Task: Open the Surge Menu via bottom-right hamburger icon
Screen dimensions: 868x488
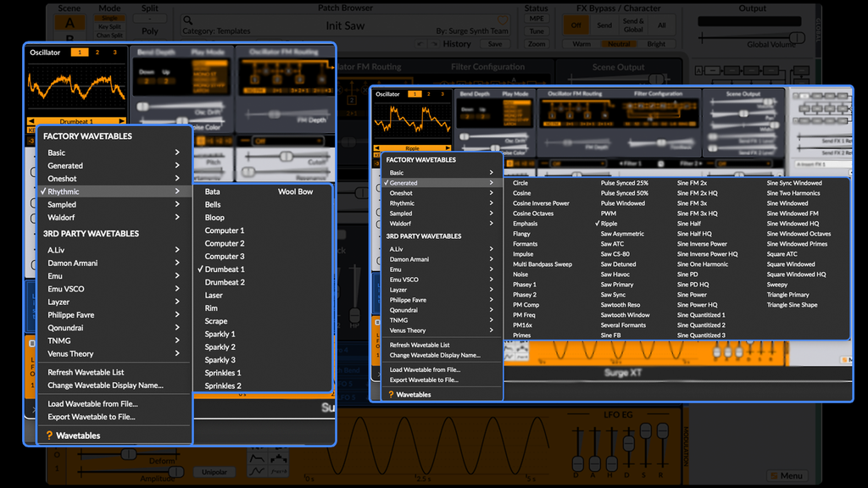Action: pyautogui.click(x=789, y=475)
